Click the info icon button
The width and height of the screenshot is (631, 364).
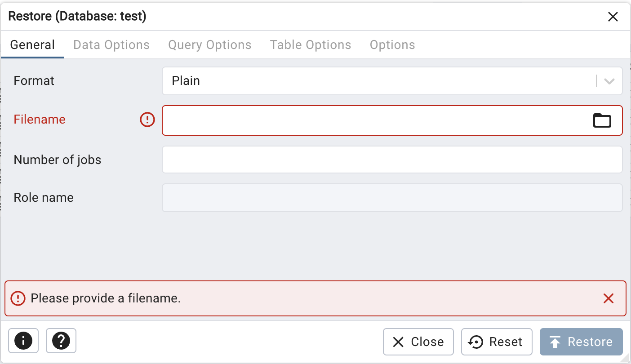[23, 341]
